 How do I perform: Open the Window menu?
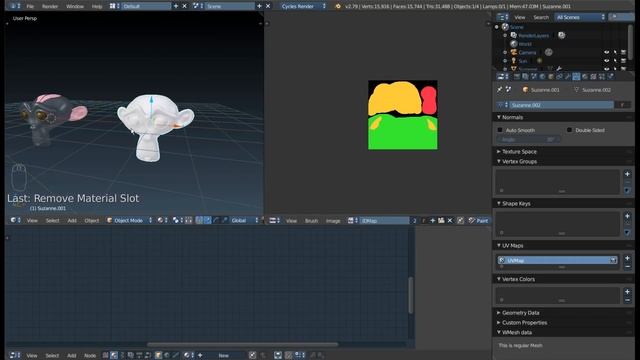[75, 6]
